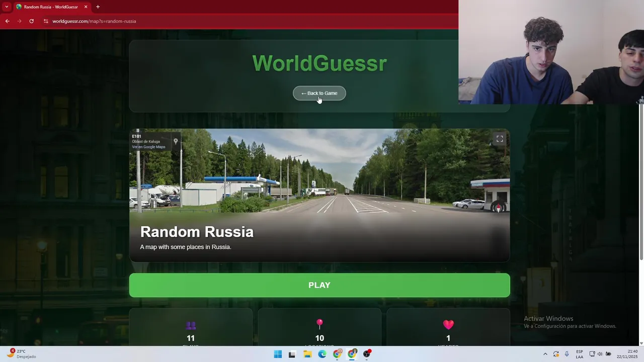This screenshot has width=644, height=362.
Task: Reload the worldguessr page
Action: [x=31, y=21]
